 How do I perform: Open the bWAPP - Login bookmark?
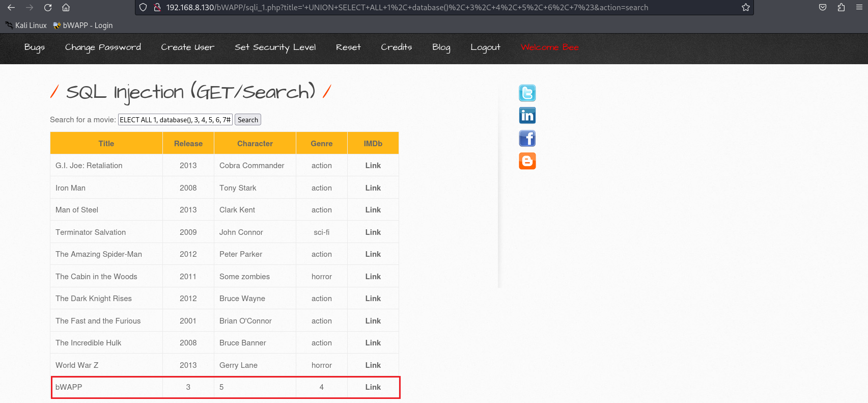(82, 25)
